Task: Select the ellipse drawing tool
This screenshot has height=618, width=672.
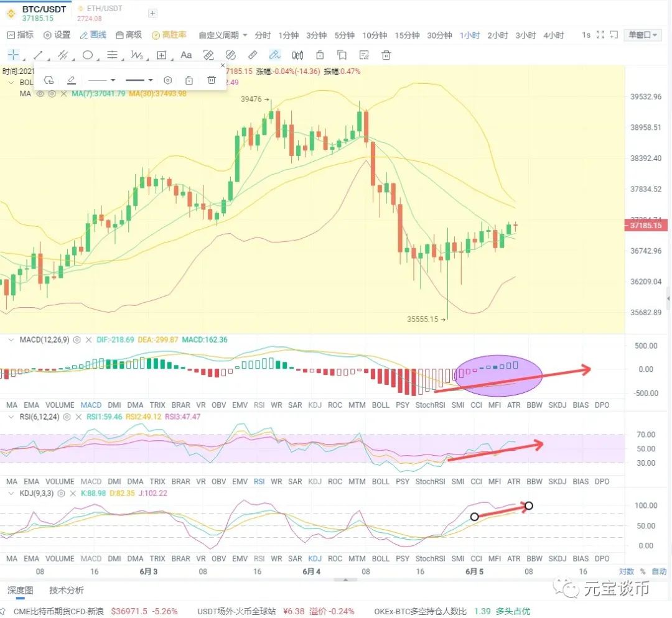Action: 88,55
